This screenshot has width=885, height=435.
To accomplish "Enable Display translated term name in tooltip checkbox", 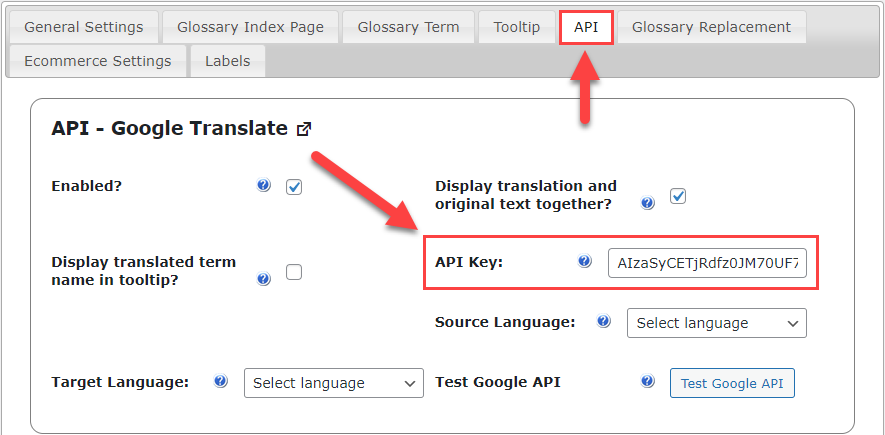I will click(294, 273).
